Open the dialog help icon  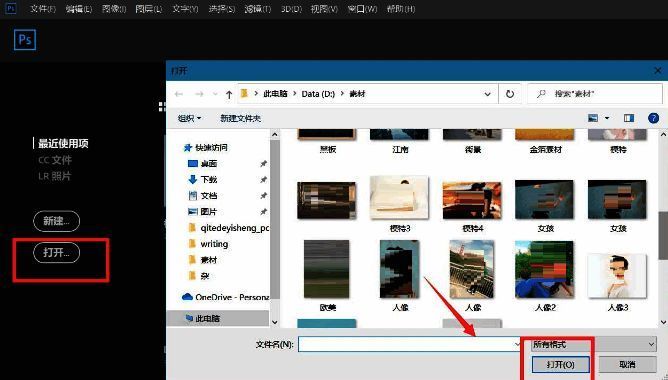pyautogui.click(x=654, y=118)
